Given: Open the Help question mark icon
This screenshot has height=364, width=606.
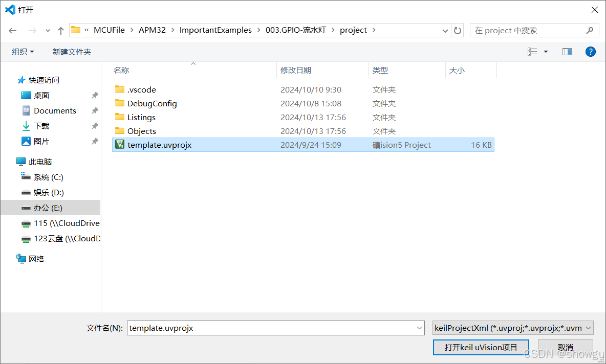Looking at the screenshot, I should 590,51.
